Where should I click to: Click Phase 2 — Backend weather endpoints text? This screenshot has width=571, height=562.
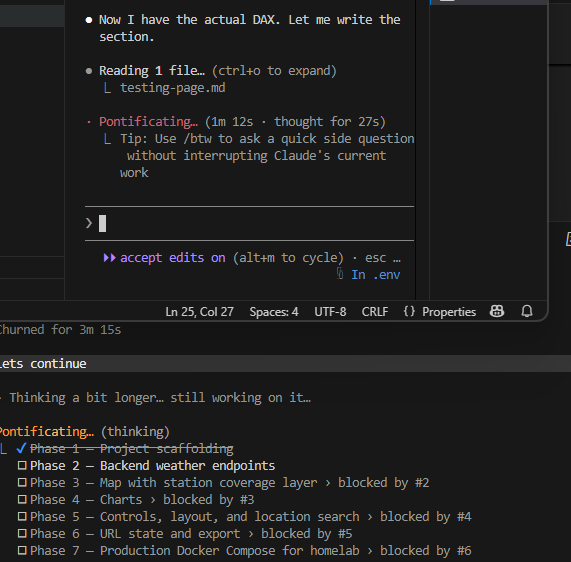click(152, 466)
